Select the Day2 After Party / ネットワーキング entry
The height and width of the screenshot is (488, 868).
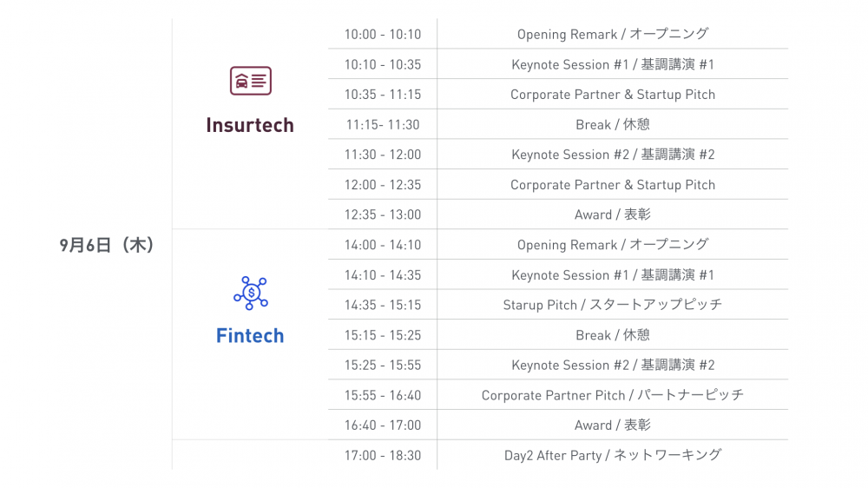point(612,455)
